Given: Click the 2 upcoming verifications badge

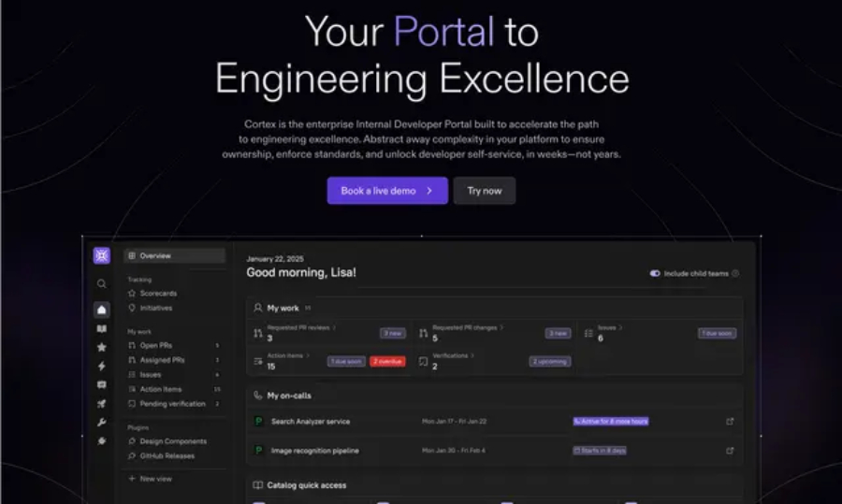Looking at the screenshot, I should [x=549, y=361].
